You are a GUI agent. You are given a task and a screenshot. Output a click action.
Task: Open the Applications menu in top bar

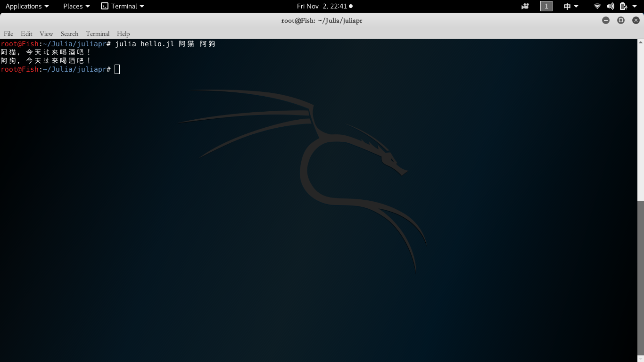27,6
